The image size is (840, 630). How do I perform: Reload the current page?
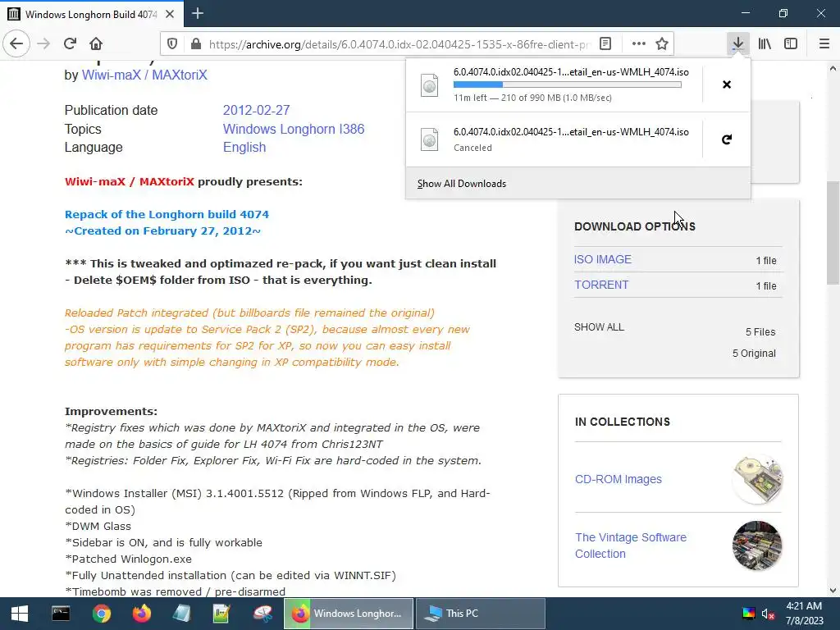70,43
